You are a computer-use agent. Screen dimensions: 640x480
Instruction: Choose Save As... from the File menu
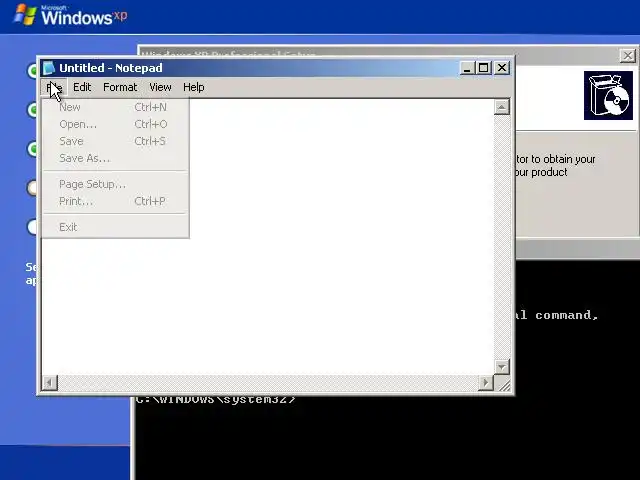[116, 158]
